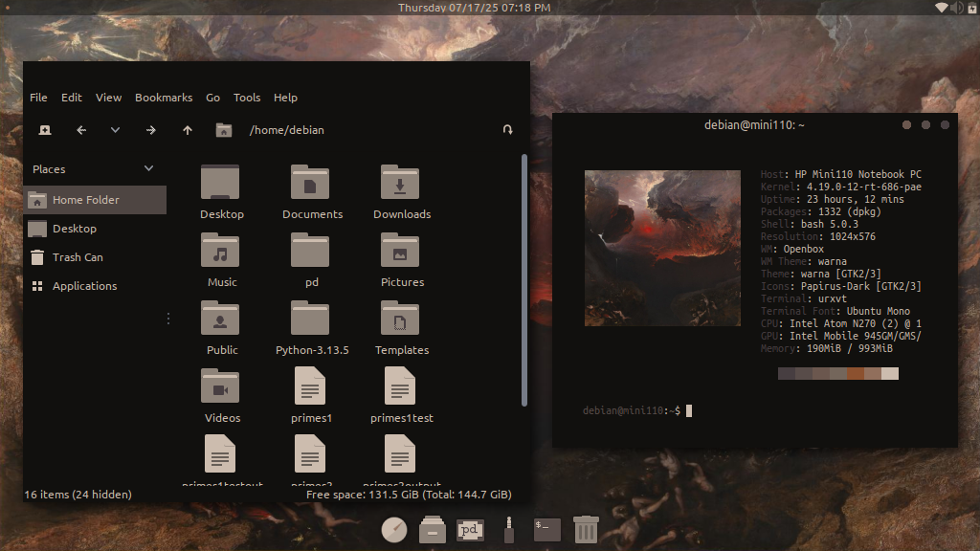The height and width of the screenshot is (551, 980).
Task: Click the orange swatch in terminal palette
Action: pos(856,374)
